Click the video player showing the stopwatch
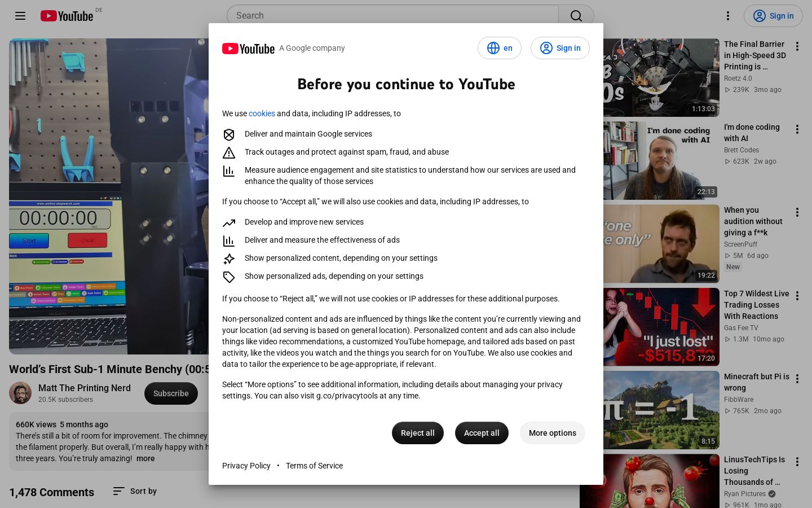This screenshot has width=812, height=508. 109,196
